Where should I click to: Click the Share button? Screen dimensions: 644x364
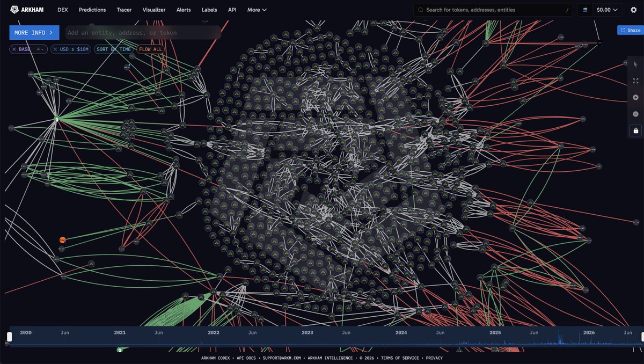click(x=630, y=30)
